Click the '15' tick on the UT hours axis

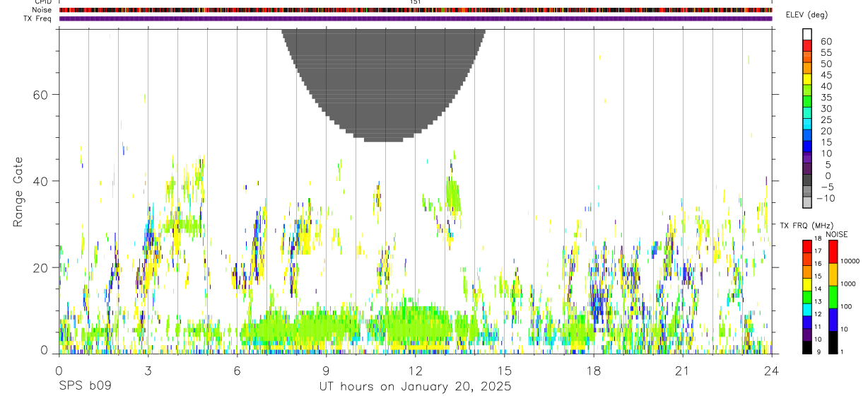[x=504, y=370]
